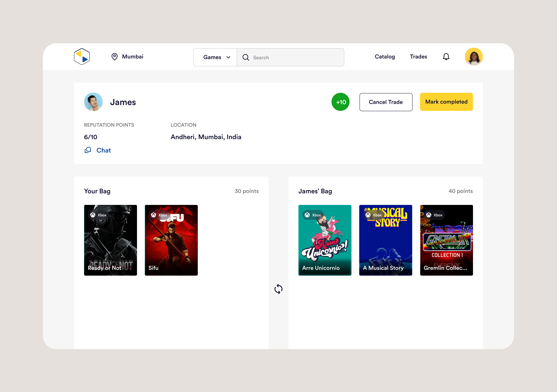Go to the Trades page
This screenshot has height=392, width=557.
tap(418, 57)
